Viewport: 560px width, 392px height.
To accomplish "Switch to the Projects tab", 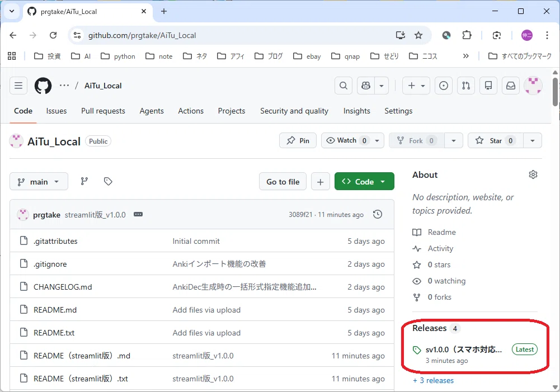I will pos(232,111).
